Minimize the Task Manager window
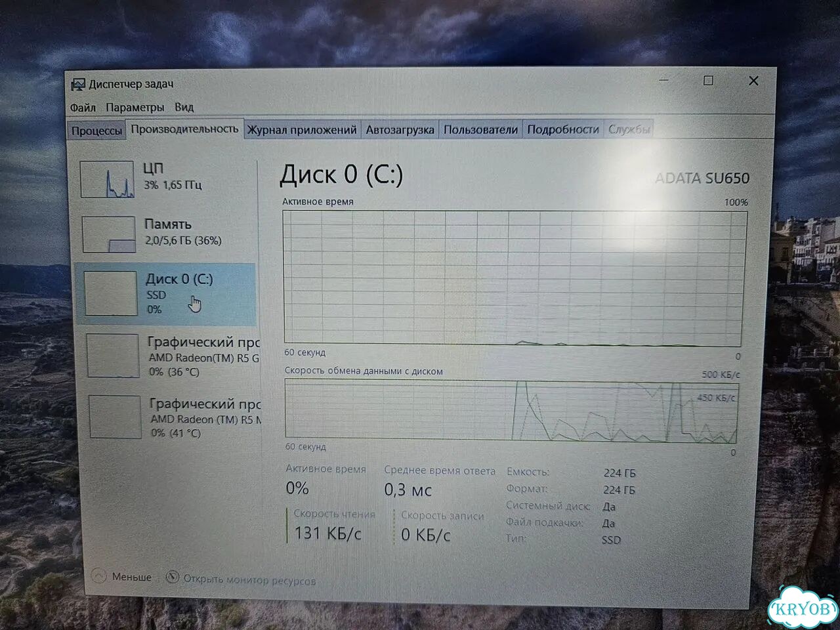This screenshot has height=630, width=840. point(664,81)
